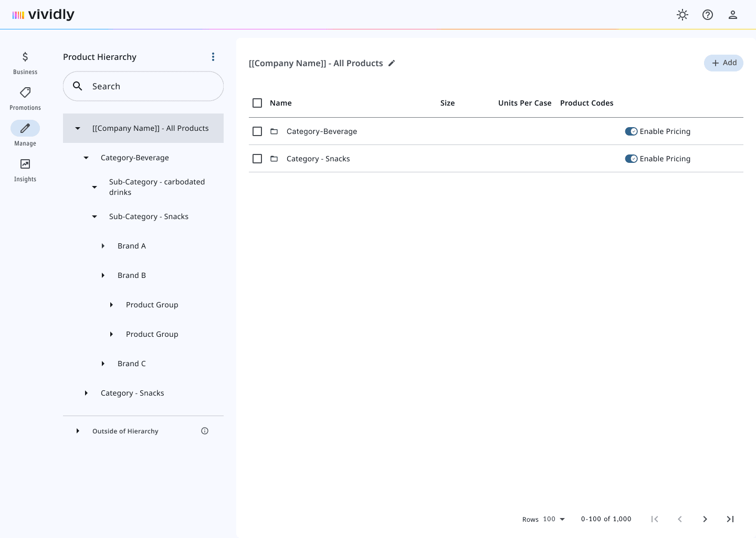Expand Brand C node
Screen dimensions: 756x538
pyautogui.click(x=103, y=364)
